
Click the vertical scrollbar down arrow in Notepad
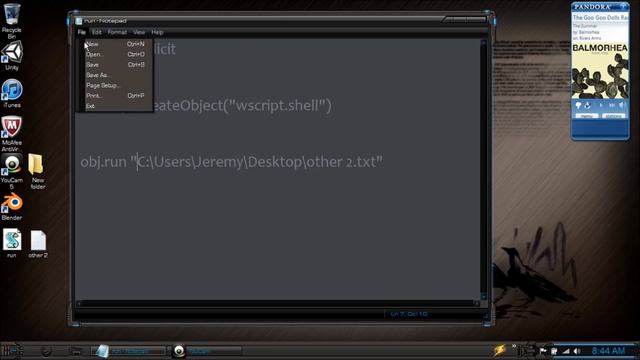click(x=484, y=297)
